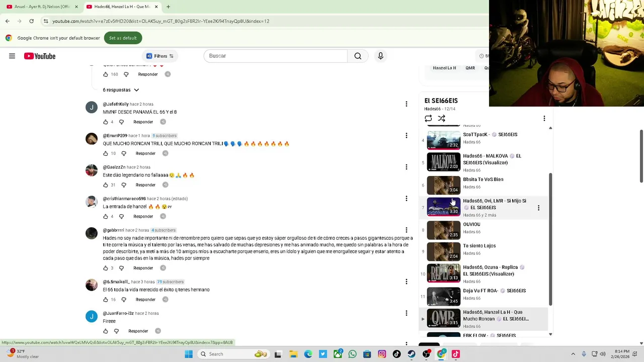Open options menu for @GaelzzZn comment

click(406, 167)
